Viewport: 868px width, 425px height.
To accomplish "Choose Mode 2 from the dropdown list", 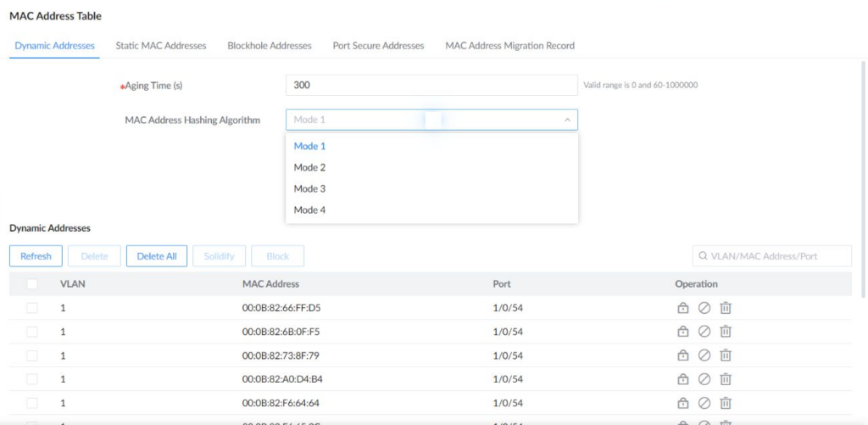I will point(431,167).
